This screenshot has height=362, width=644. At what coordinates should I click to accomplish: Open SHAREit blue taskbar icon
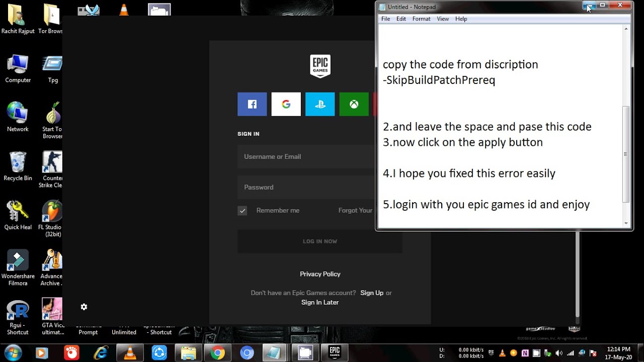click(x=159, y=353)
